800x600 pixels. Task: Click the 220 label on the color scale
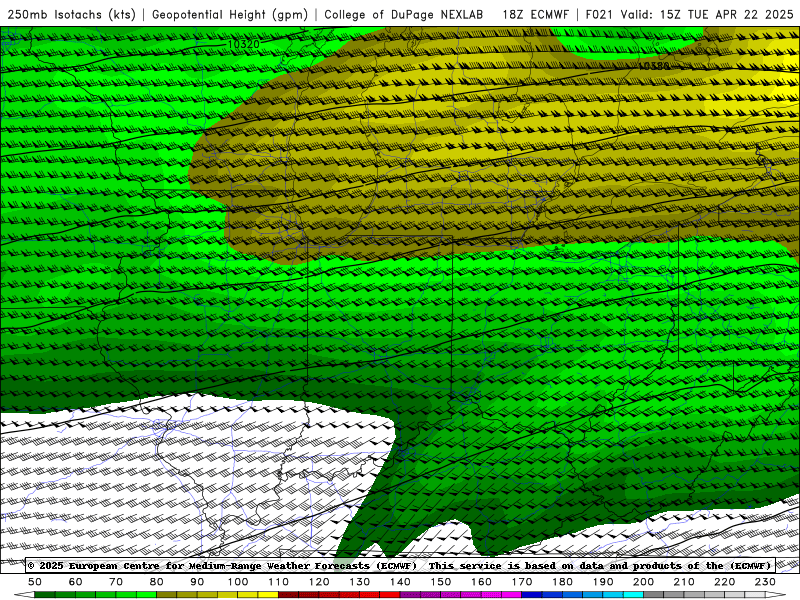point(724,582)
